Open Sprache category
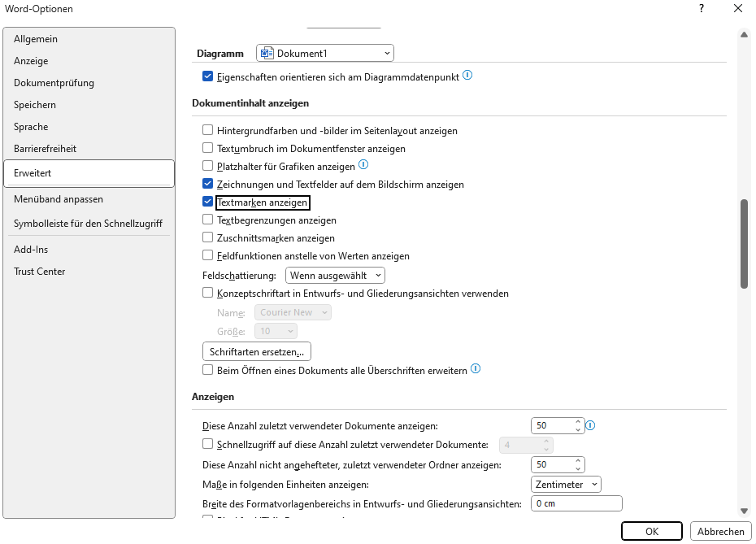The width and height of the screenshot is (756, 544). coord(89,127)
